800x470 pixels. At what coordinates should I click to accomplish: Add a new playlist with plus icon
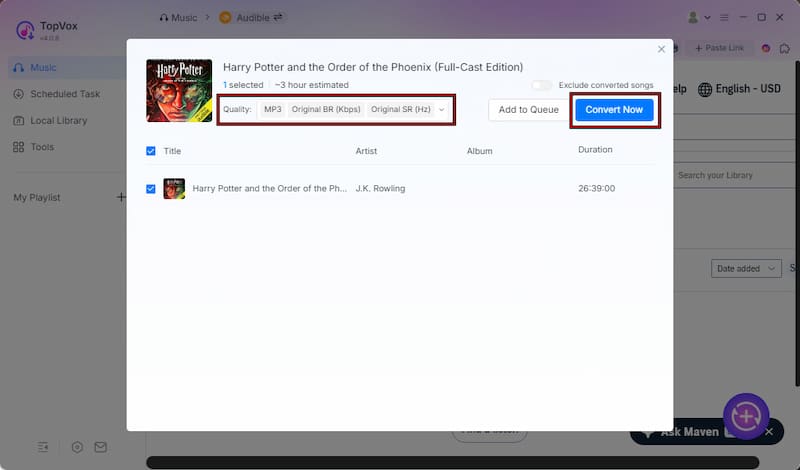pos(121,197)
